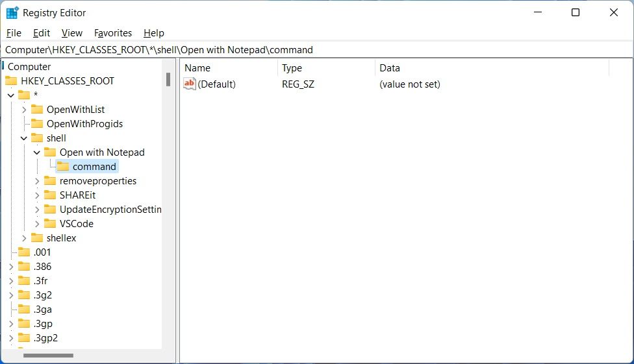Click the Data column header
This screenshot has width=634, height=364.
click(x=390, y=68)
